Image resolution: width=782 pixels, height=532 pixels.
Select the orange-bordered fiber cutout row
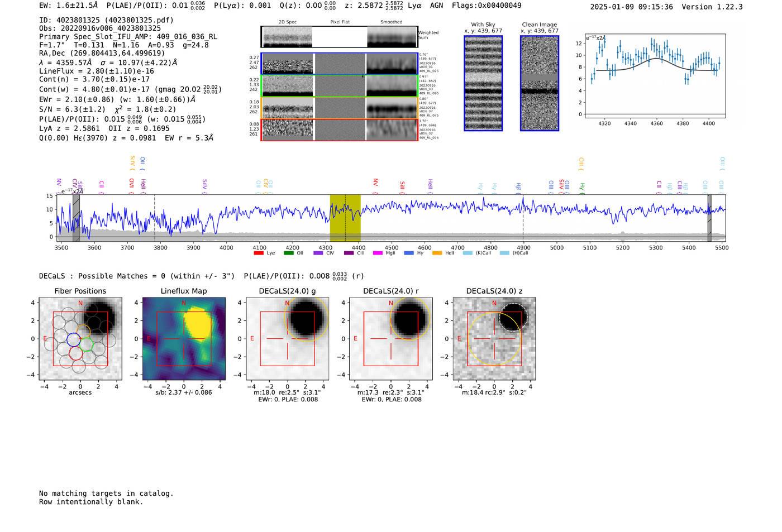[339, 108]
